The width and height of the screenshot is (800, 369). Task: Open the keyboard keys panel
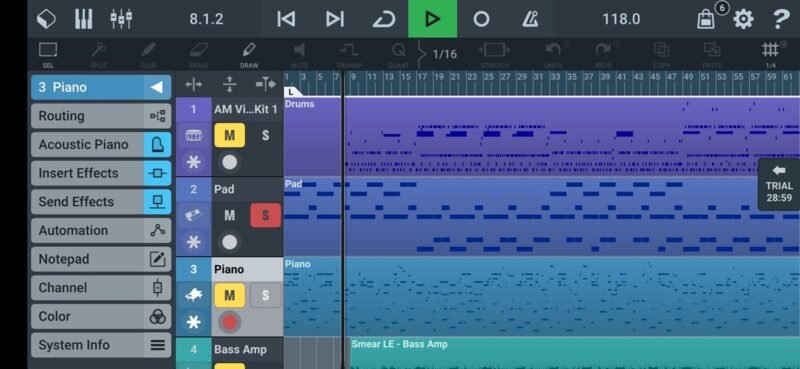coord(84,19)
